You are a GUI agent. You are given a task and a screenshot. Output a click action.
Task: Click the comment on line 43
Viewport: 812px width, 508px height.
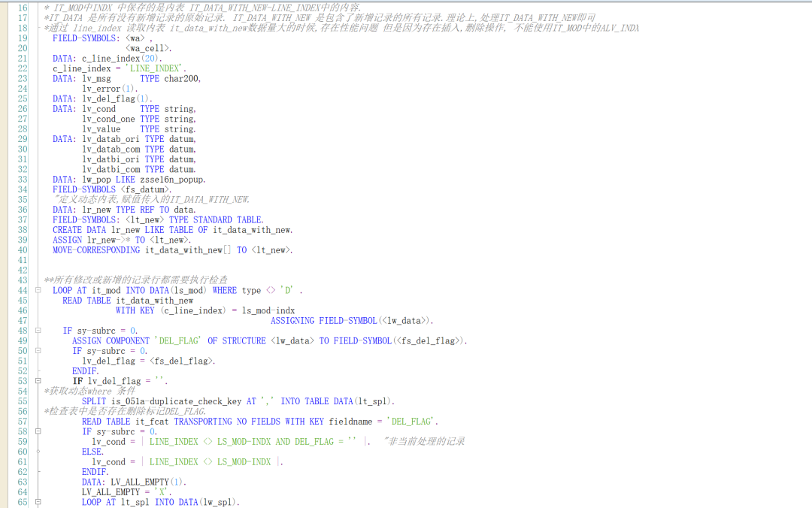pos(135,280)
